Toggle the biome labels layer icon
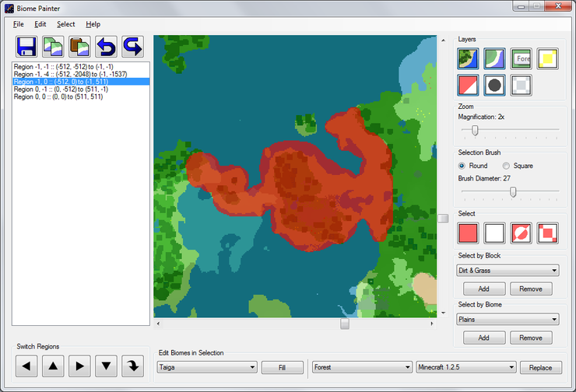Screen dimensions: 576x392 [x=521, y=59]
